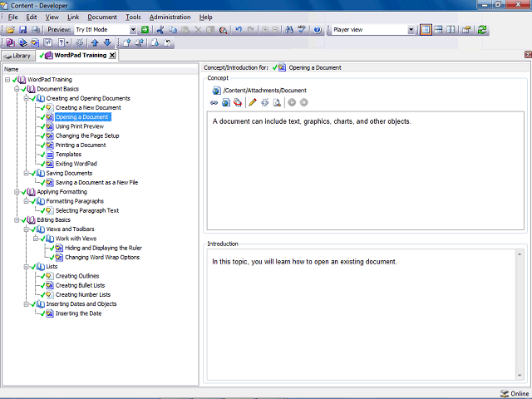Image resolution: width=532 pixels, height=399 pixels.
Task: Click the Properties icon before Refresh
Action: pos(466,30)
